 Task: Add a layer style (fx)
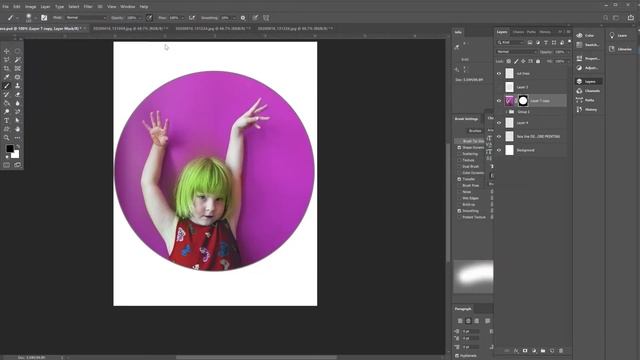pyautogui.click(x=516, y=351)
